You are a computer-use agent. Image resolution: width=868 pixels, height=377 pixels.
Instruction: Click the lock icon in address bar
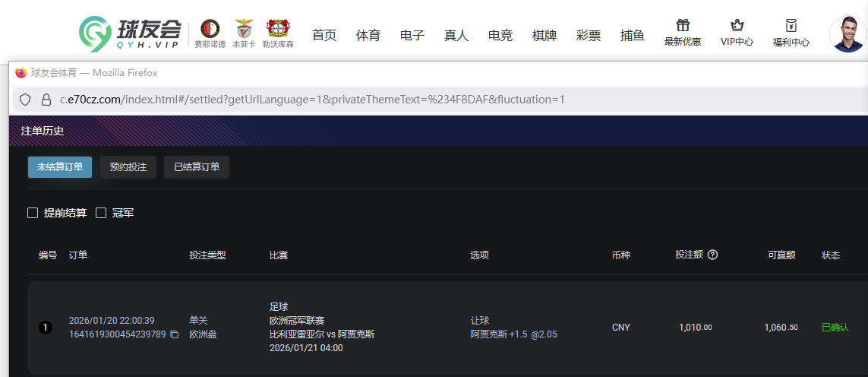(46, 100)
